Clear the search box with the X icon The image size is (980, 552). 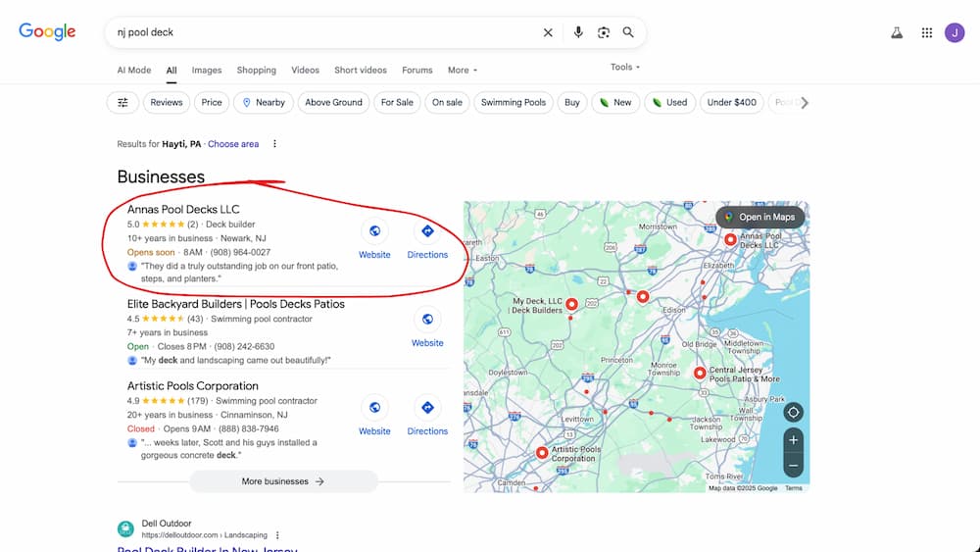pos(548,32)
